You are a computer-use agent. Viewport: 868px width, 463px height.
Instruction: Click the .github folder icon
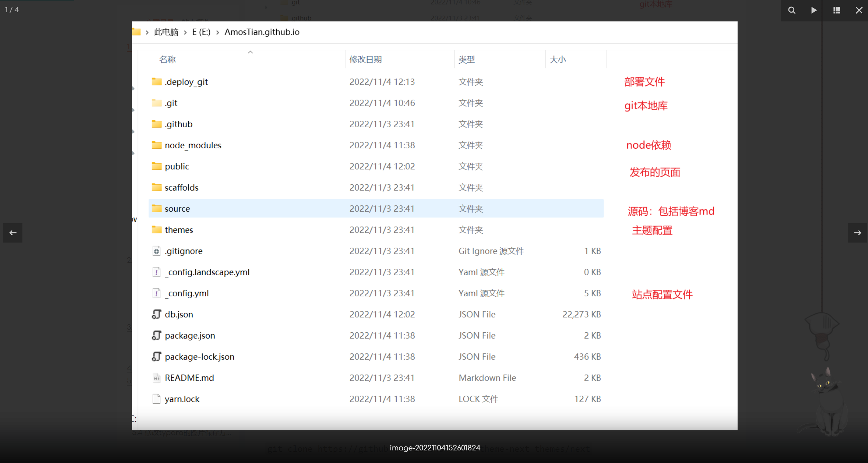pos(156,124)
